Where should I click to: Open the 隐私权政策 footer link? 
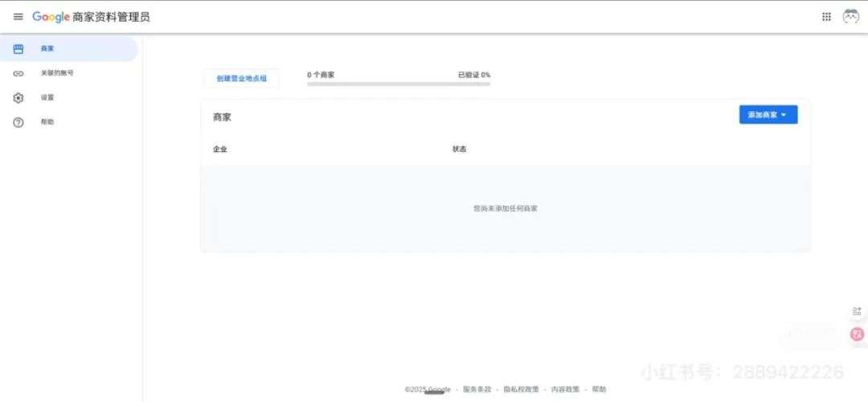pos(521,389)
